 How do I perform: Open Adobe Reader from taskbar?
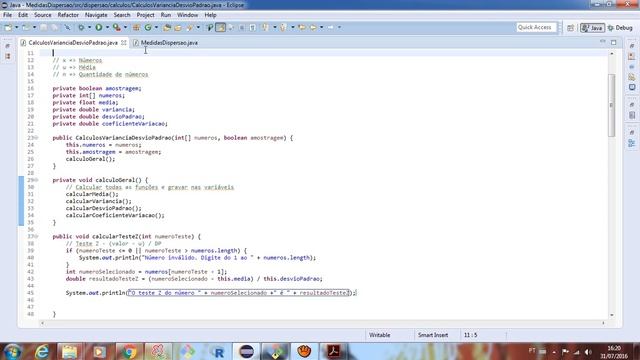click(x=333, y=351)
